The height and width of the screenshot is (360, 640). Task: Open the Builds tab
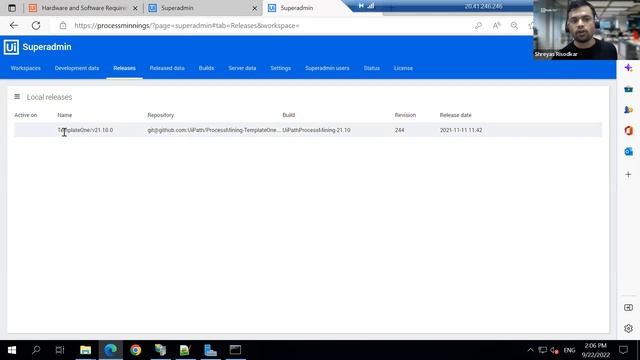point(206,68)
